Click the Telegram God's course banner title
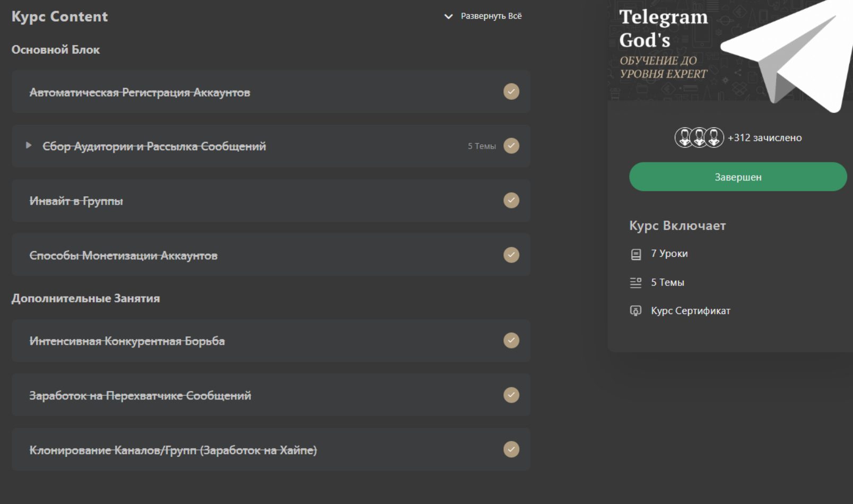 point(663,29)
